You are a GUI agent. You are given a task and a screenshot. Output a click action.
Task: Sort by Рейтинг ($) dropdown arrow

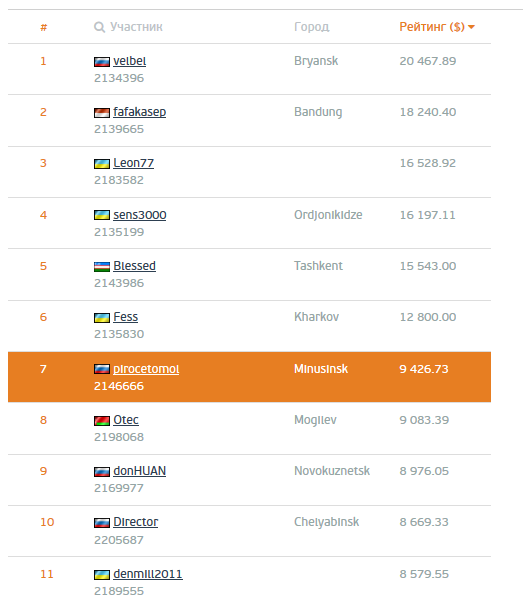[x=471, y=27]
